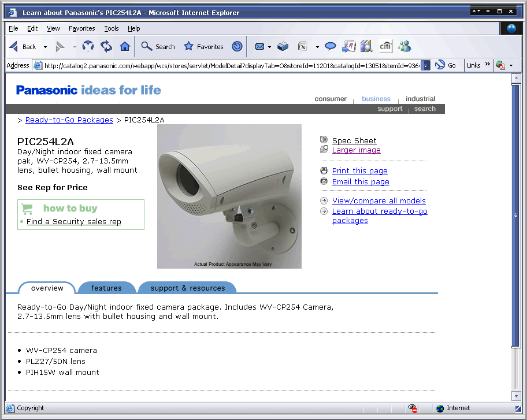
Task: Click Find a Security sales rep
Action: [74, 222]
